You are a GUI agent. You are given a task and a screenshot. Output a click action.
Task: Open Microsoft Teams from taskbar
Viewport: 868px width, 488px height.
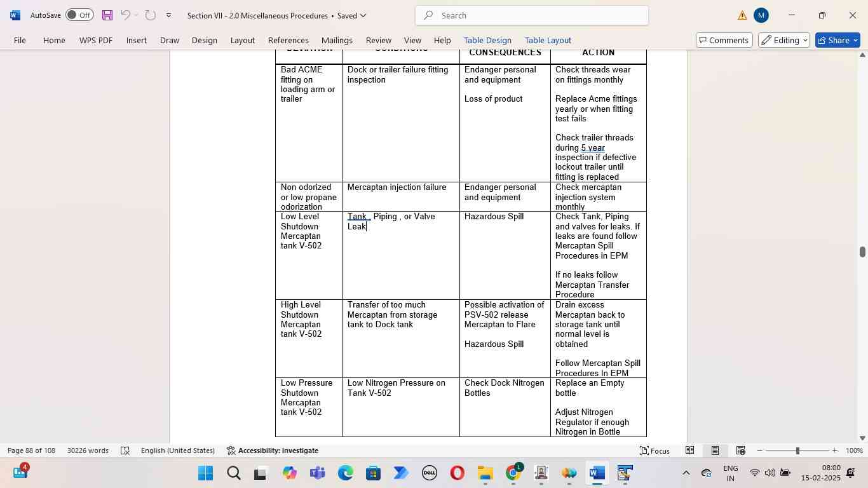317,473
